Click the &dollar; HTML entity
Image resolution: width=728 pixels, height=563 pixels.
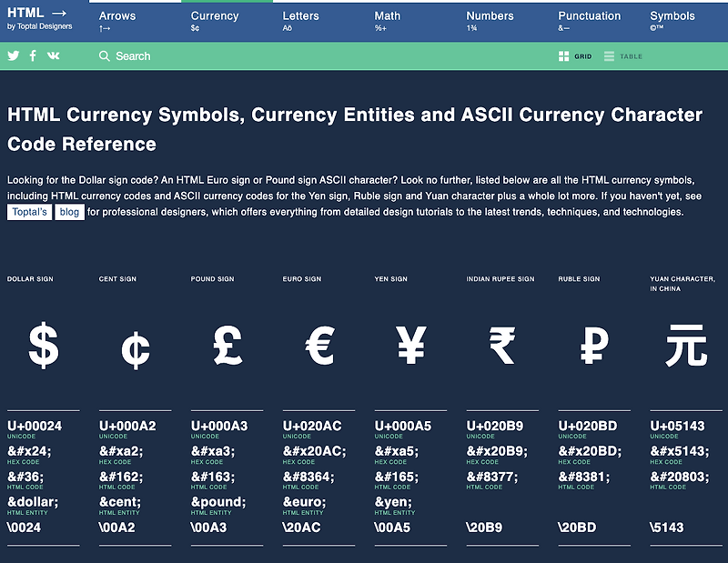[33, 502]
